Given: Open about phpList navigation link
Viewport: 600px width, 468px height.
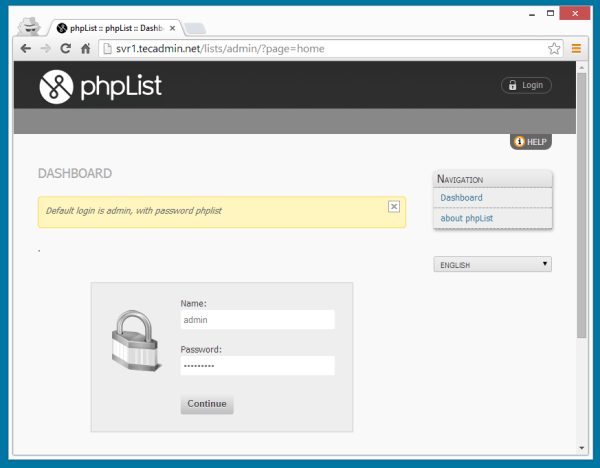Looking at the screenshot, I should click(x=467, y=218).
